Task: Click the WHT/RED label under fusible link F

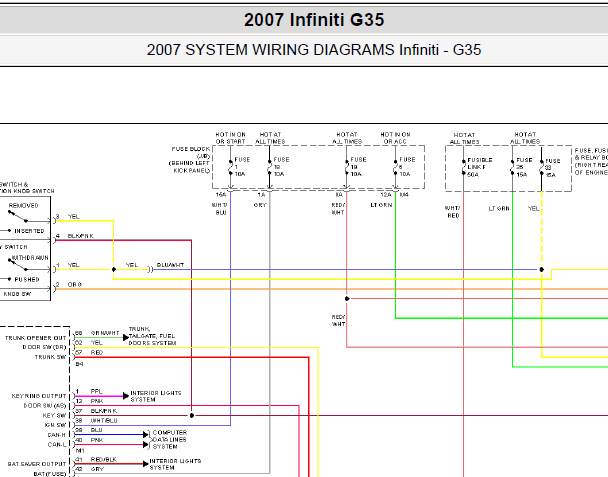Action: point(453,212)
